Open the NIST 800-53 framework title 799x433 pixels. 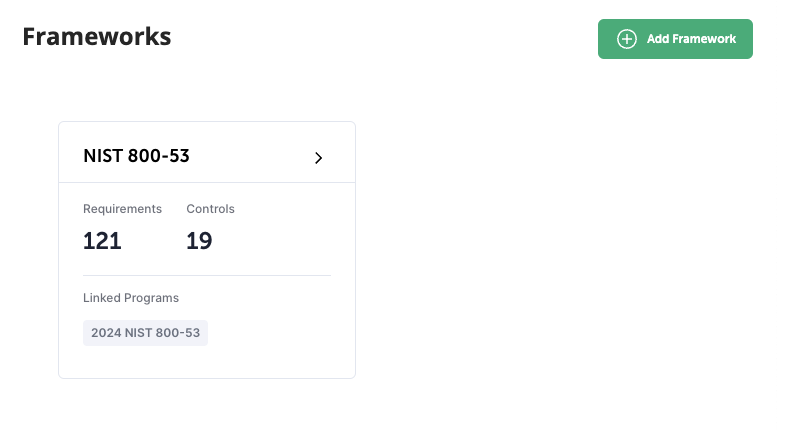136,156
